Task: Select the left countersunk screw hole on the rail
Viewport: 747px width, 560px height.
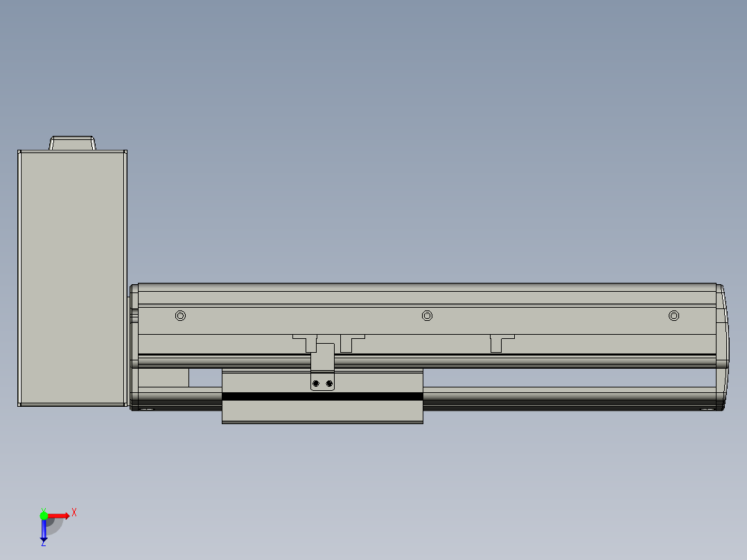Action: point(180,315)
